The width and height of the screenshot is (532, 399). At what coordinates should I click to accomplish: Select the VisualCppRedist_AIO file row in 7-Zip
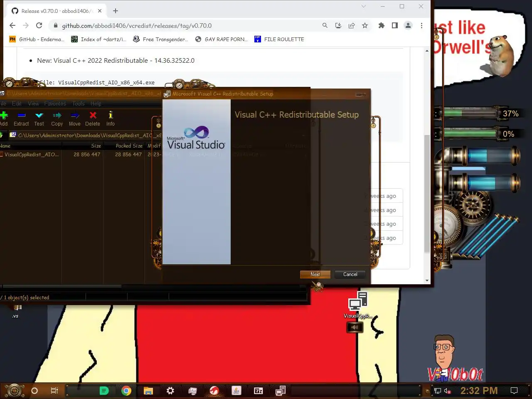(x=81, y=154)
